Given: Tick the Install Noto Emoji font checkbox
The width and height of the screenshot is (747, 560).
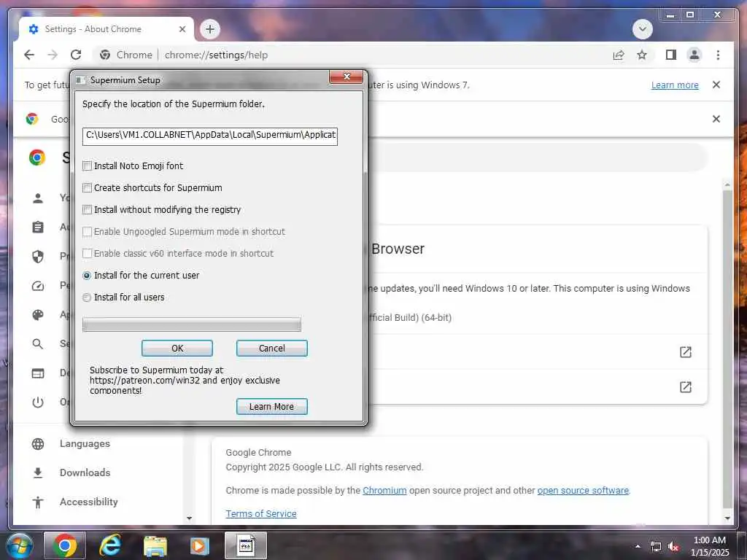Looking at the screenshot, I should click(88, 166).
